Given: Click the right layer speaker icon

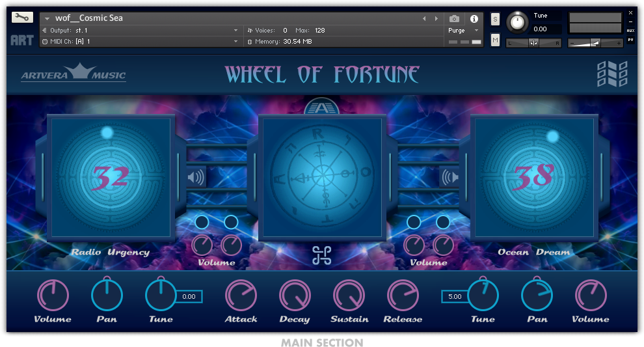Looking at the screenshot, I should point(449,176).
